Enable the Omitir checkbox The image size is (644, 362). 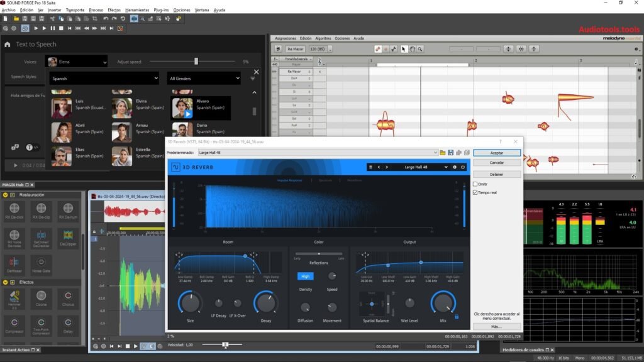[474, 184]
